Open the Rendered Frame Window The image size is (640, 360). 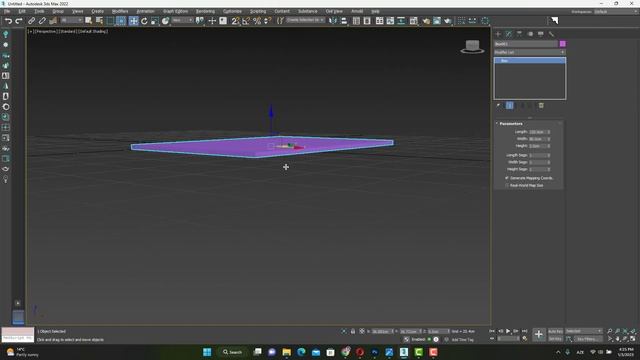pyautogui.click(x=437, y=20)
